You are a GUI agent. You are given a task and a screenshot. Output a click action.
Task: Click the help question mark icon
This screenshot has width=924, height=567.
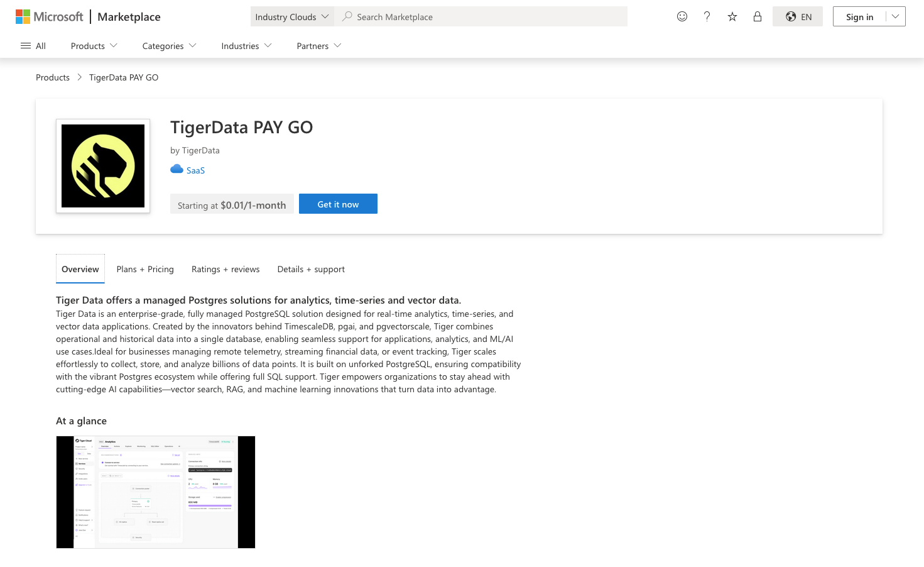[x=707, y=16]
